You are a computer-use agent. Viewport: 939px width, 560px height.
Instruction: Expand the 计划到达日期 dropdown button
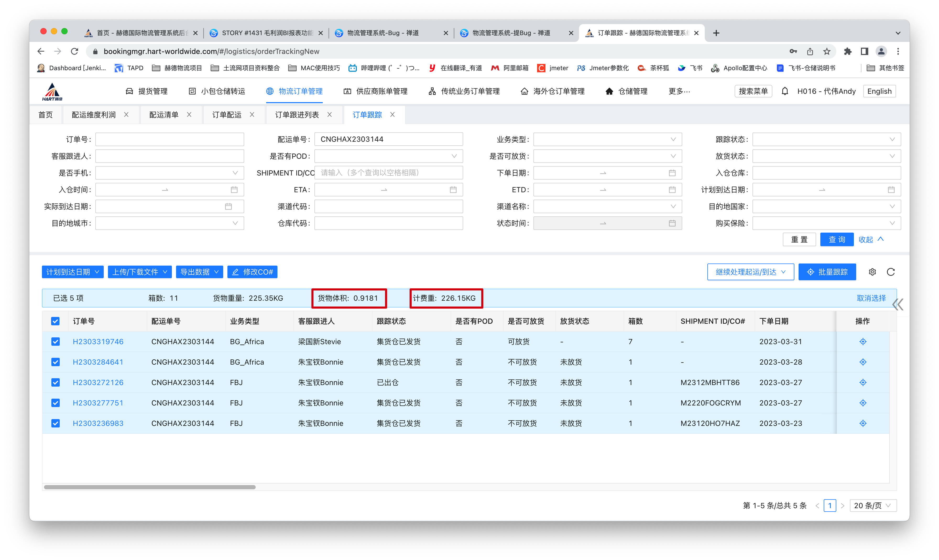73,272
